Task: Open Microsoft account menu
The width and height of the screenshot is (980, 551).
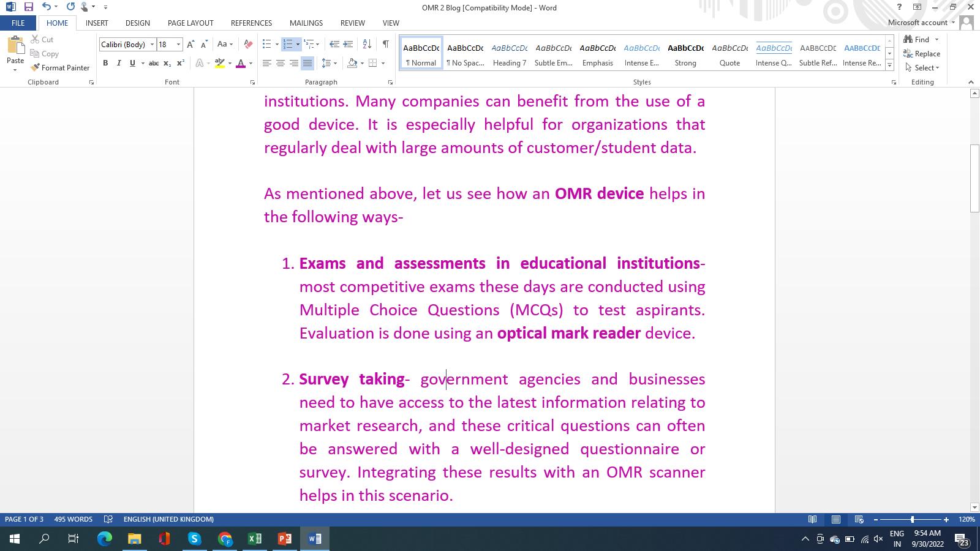Action: coord(921,23)
